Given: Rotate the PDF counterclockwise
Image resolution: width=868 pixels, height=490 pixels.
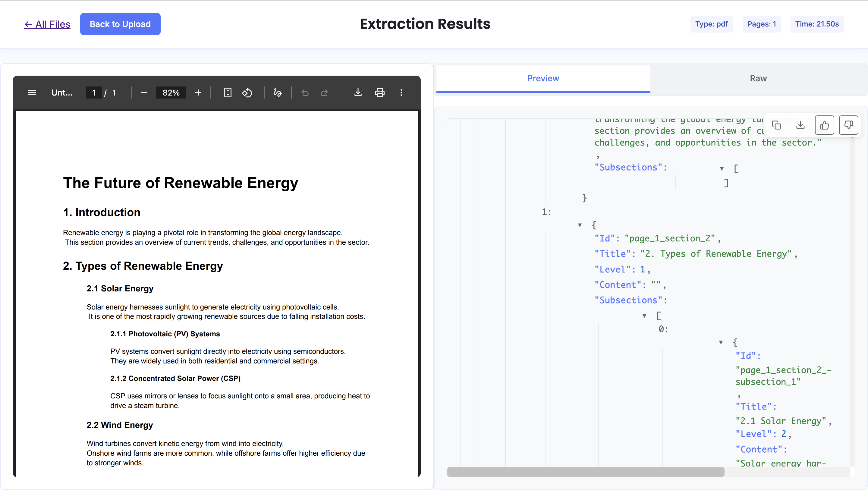Looking at the screenshot, I should tap(247, 93).
